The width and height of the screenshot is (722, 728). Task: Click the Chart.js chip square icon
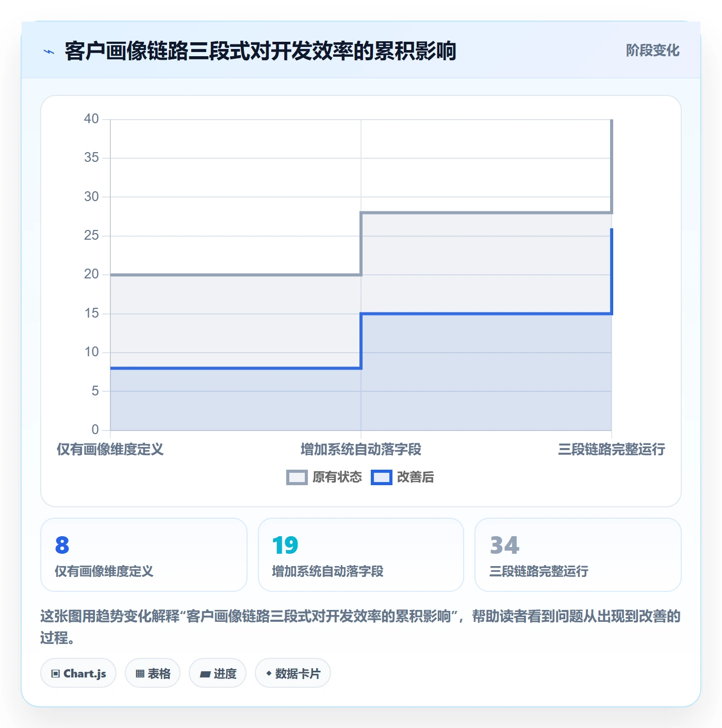(56, 674)
